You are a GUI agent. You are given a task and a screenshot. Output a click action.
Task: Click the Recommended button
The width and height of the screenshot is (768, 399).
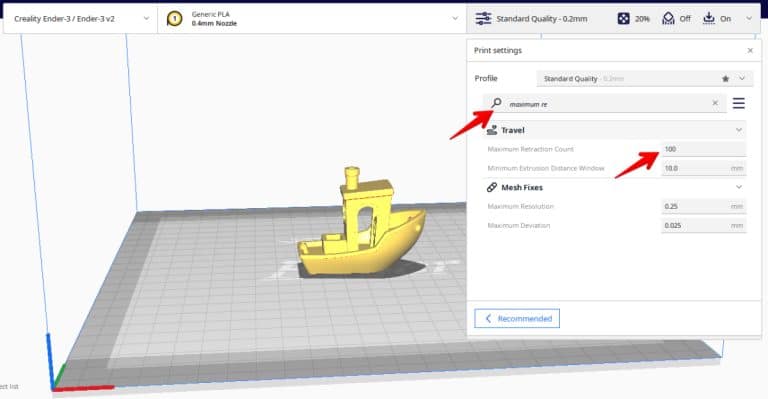click(517, 318)
